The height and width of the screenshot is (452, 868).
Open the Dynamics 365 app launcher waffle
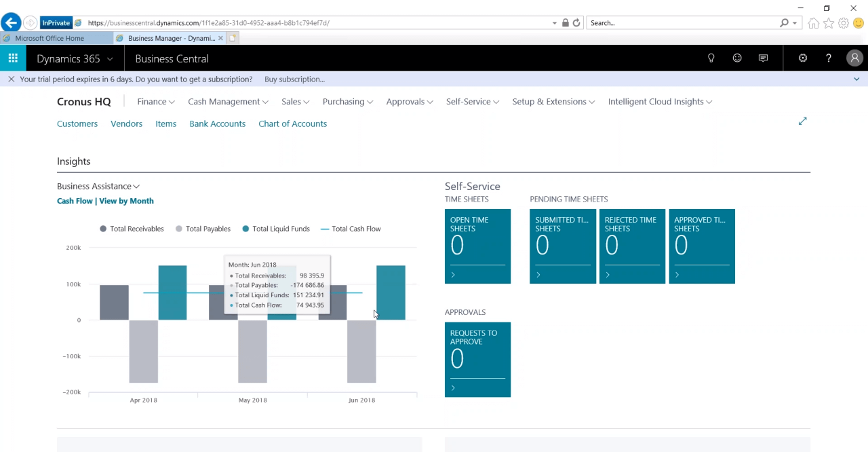(13, 58)
